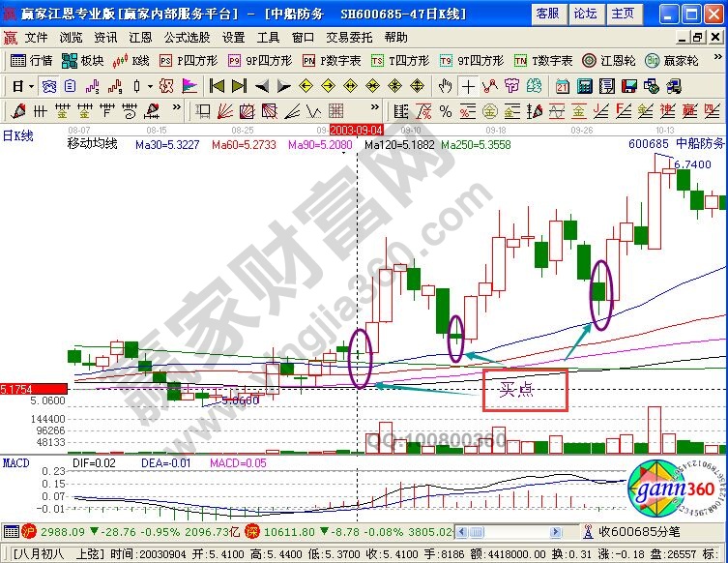Click the 主页 homepage button
The width and height of the screenshot is (728, 563).
[x=624, y=14]
